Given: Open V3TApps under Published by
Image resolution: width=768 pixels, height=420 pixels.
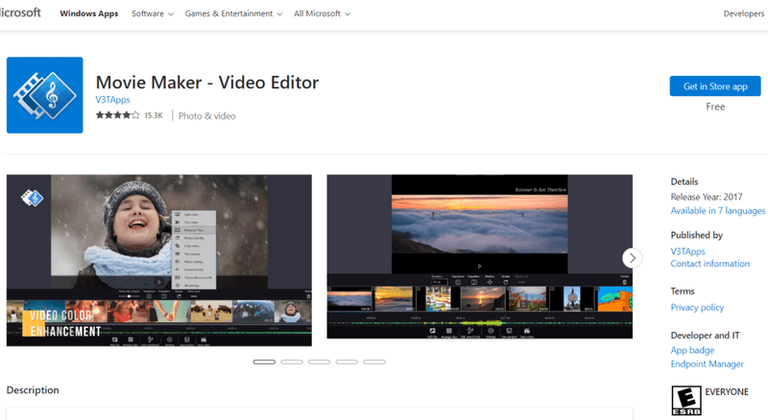Looking at the screenshot, I should [x=688, y=251].
